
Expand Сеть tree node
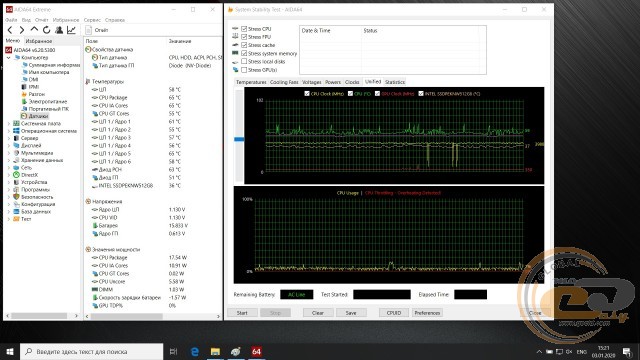click(x=9, y=168)
